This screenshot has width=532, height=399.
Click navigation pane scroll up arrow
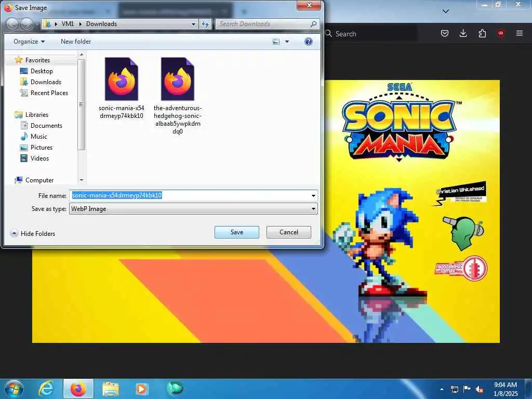(81, 54)
